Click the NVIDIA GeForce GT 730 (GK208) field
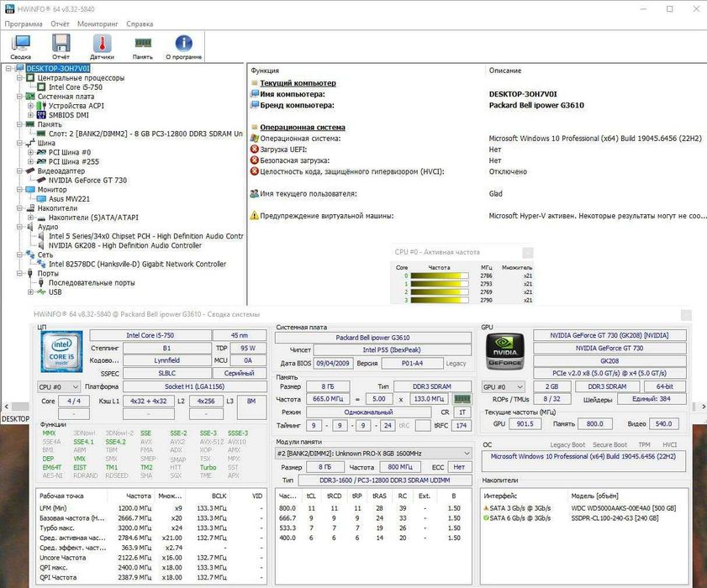 [x=609, y=335]
